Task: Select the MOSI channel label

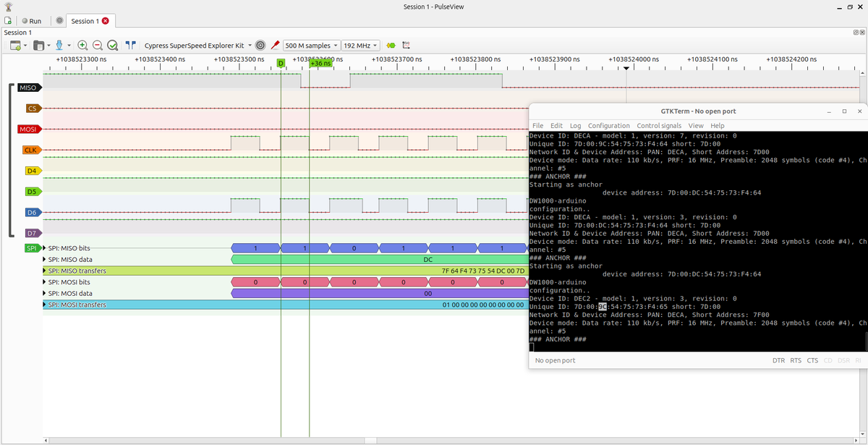Action: pos(28,130)
